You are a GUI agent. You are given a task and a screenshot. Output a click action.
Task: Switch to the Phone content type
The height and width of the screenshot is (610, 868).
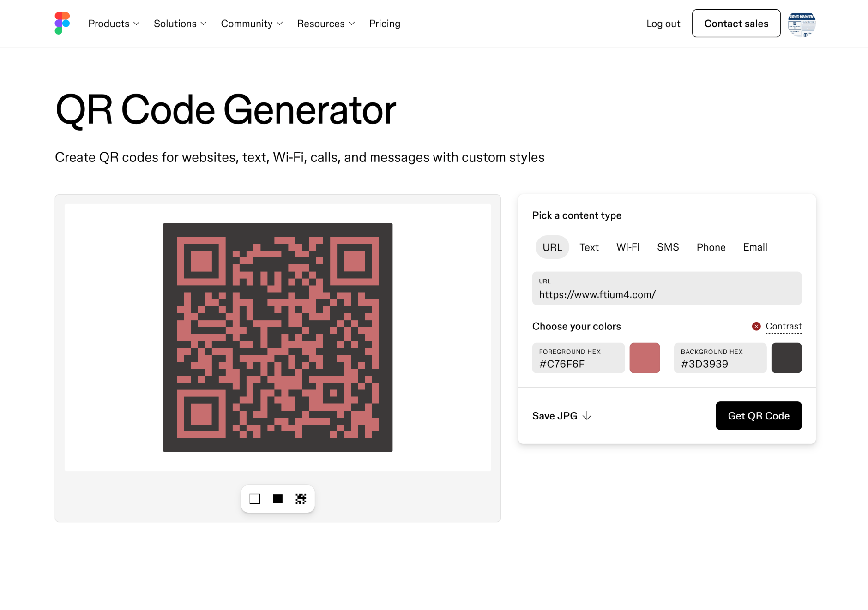[711, 247]
